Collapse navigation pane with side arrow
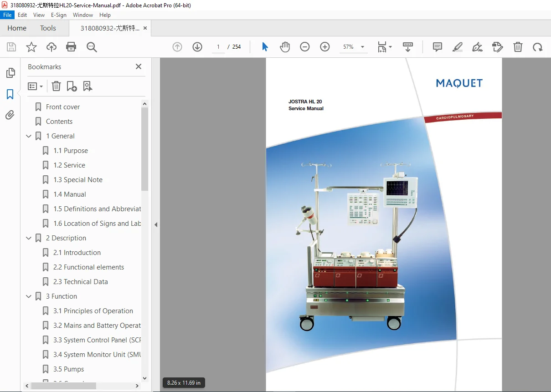Image resolution: width=551 pixels, height=392 pixels. point(155,224)
